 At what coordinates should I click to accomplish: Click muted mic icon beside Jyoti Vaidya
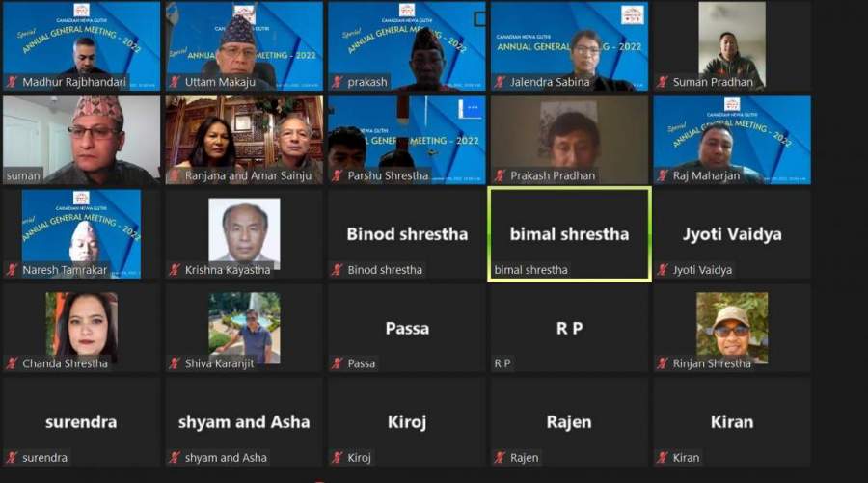pos(663,269)
